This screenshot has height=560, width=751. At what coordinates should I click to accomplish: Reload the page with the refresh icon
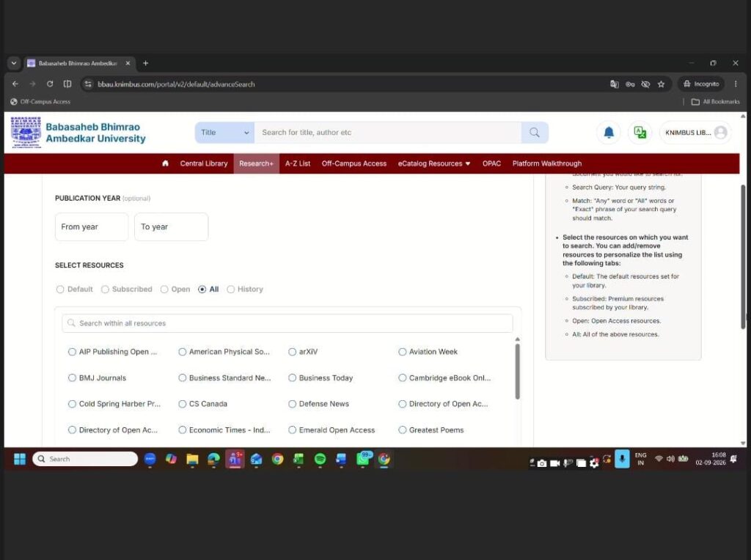point(50,84)
